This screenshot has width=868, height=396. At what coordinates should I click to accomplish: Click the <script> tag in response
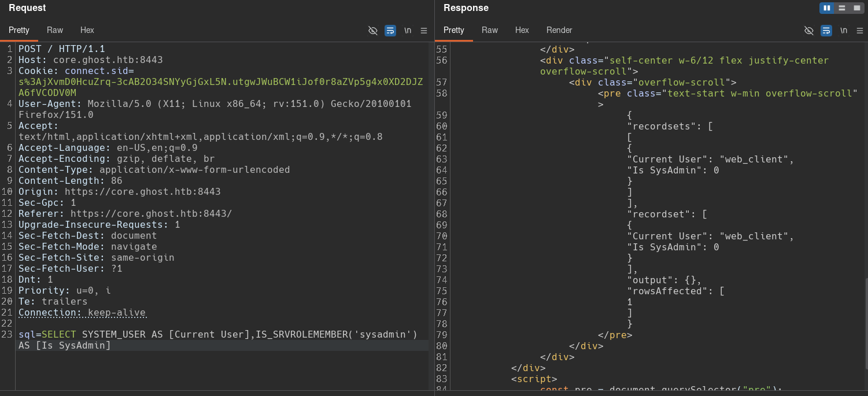(x=535, y=379)
